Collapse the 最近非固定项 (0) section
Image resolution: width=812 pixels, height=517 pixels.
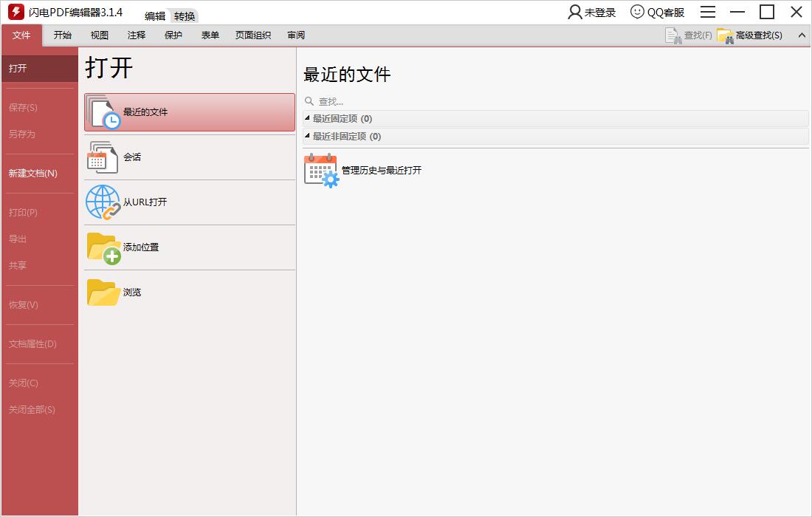309,136
